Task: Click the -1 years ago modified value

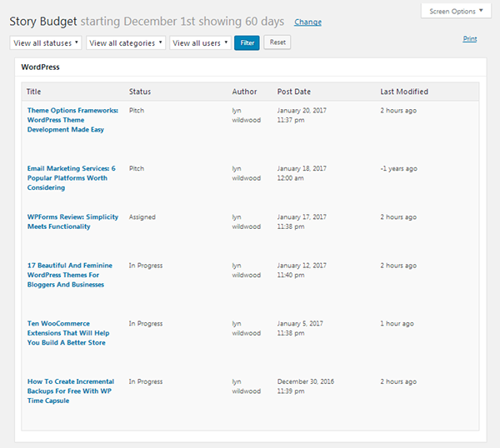Action: [x=398, y=168]
